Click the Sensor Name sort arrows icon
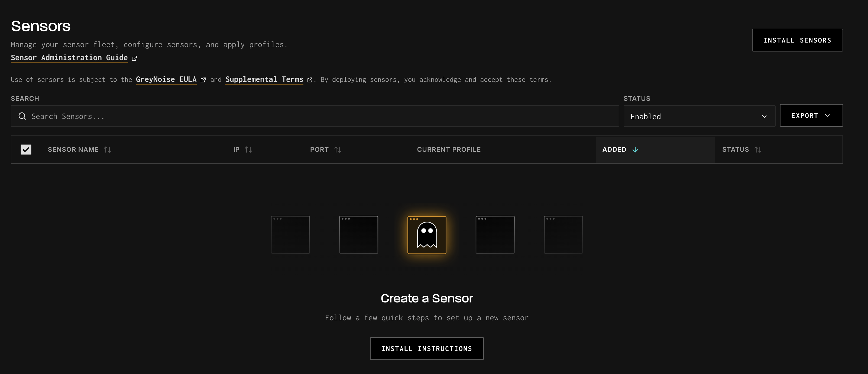The image size is (868, 374). [x=108, y=150]
